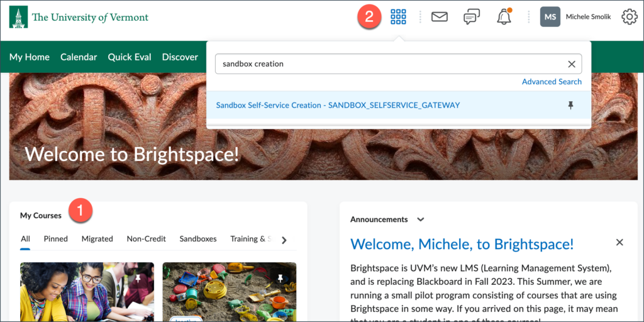Switch to the Pinned courses tab
The width and height of the screenshot is (644, 322).
tap(56, 239)
